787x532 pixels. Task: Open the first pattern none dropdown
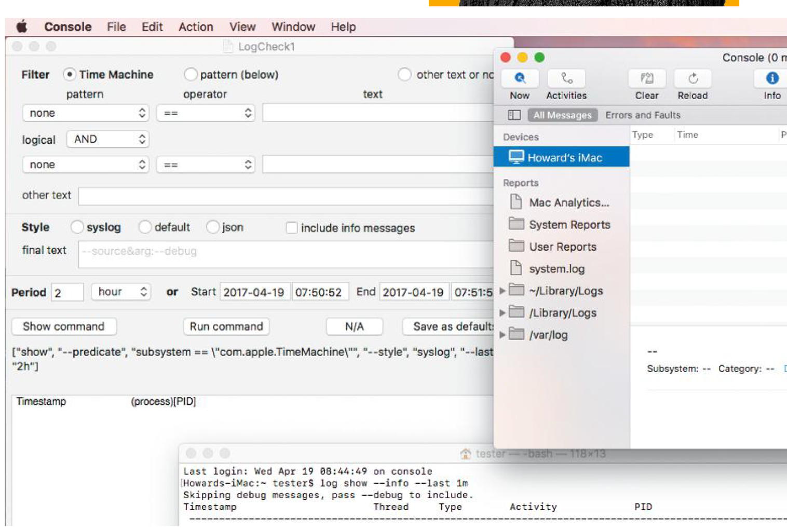86,113
